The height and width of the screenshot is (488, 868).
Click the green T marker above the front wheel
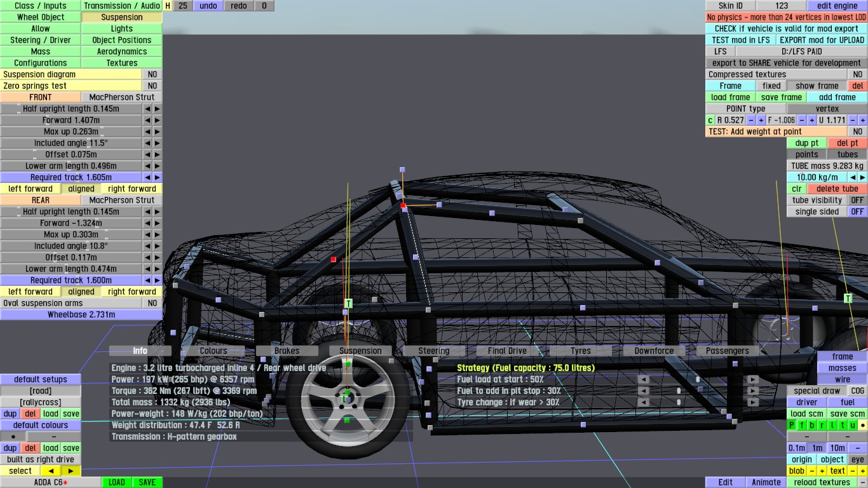348,304
